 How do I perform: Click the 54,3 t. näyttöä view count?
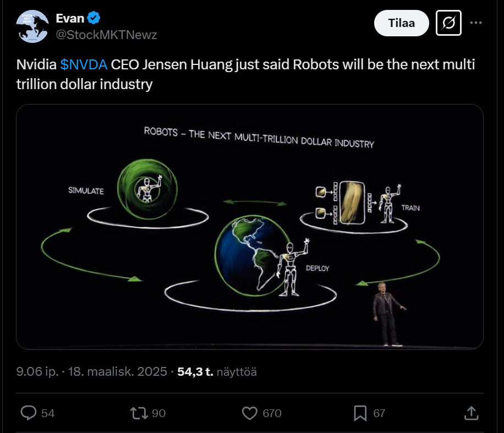[217, 371]
